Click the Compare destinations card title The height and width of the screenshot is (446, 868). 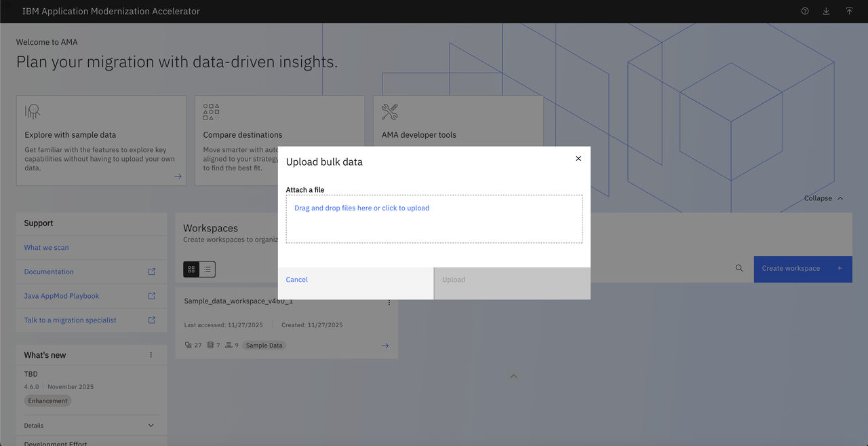243,135
